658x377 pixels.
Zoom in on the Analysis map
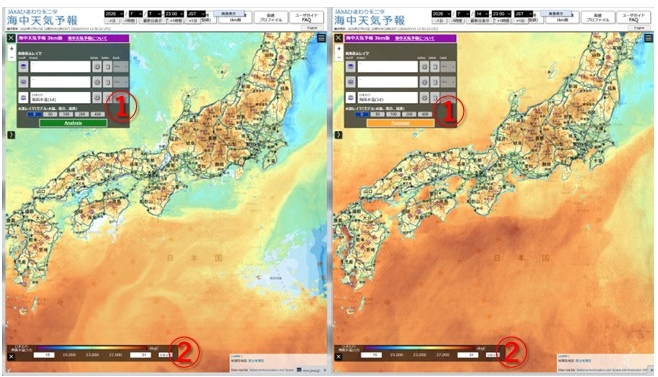point(11,49)
